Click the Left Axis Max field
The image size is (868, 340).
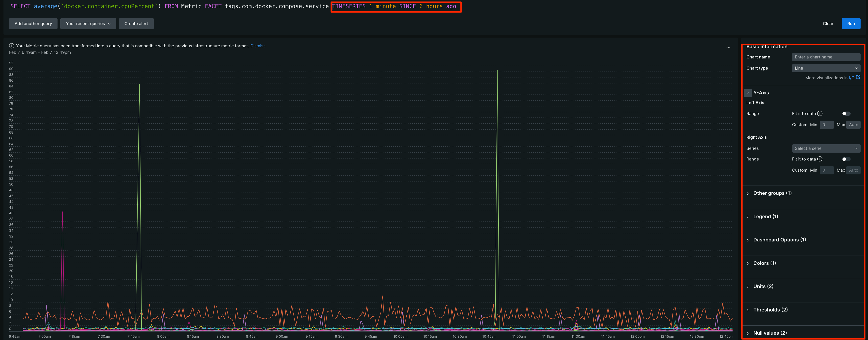[853, 125]
